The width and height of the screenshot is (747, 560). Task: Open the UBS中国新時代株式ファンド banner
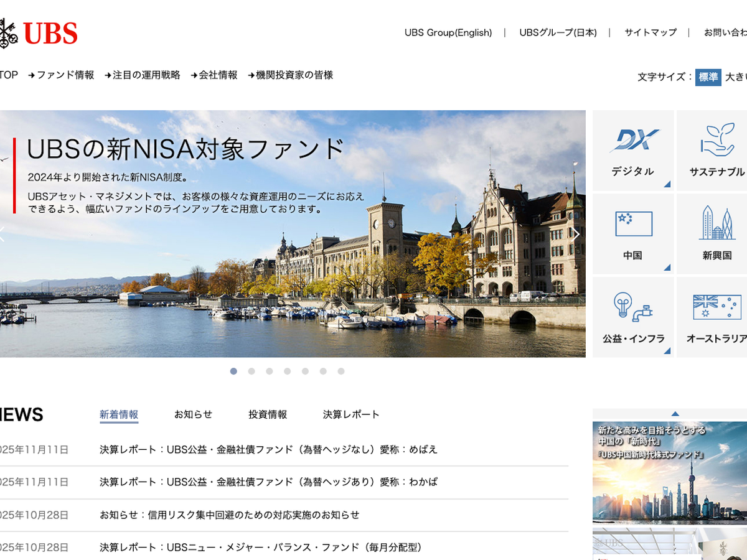coord(670,473)
